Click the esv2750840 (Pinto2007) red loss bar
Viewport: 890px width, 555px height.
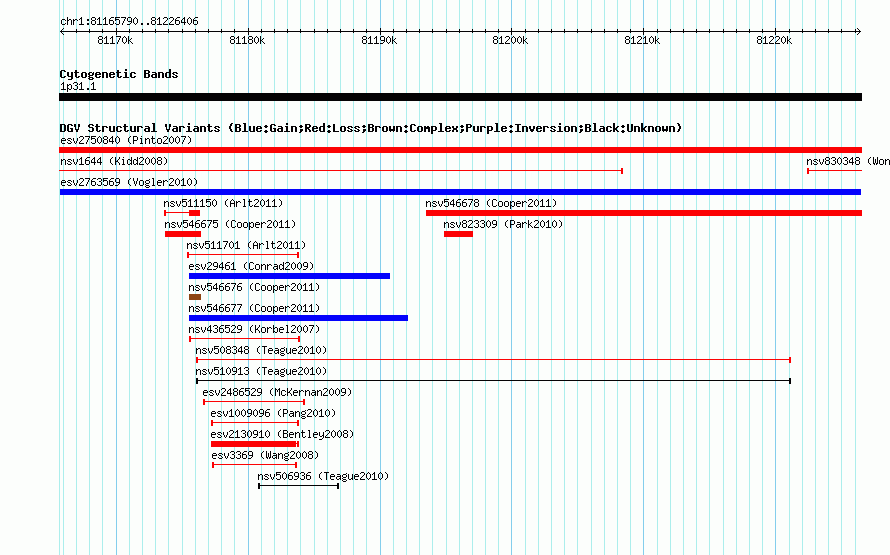tap(460, 150)
